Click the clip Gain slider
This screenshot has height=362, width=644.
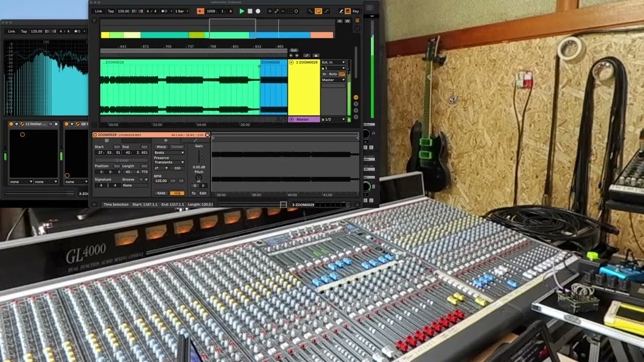(x=199, y=157)
